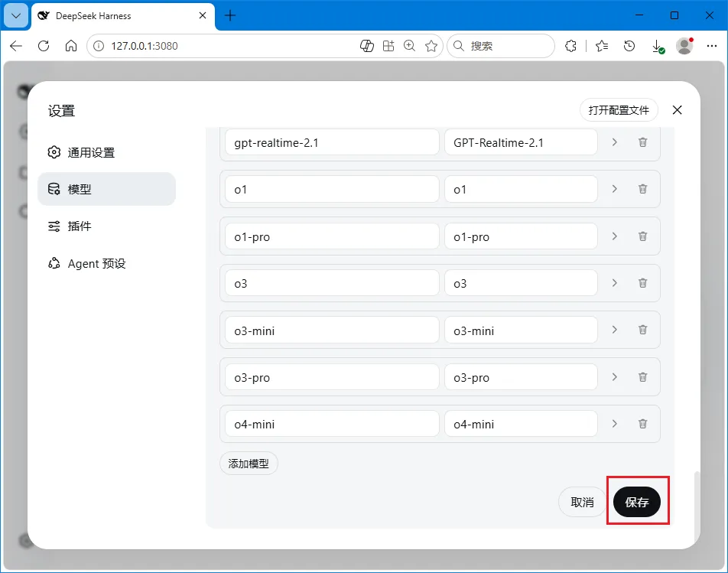Viewport: 728px width, 573px height.
Task: Delete the o1 model row
Action: coord(642,189)
